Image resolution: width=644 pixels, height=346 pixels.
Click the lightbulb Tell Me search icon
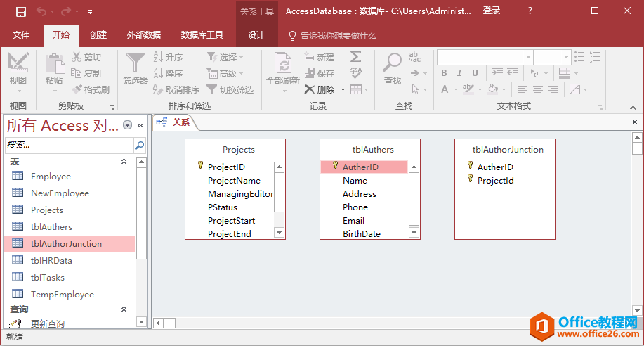pos(293,35)
